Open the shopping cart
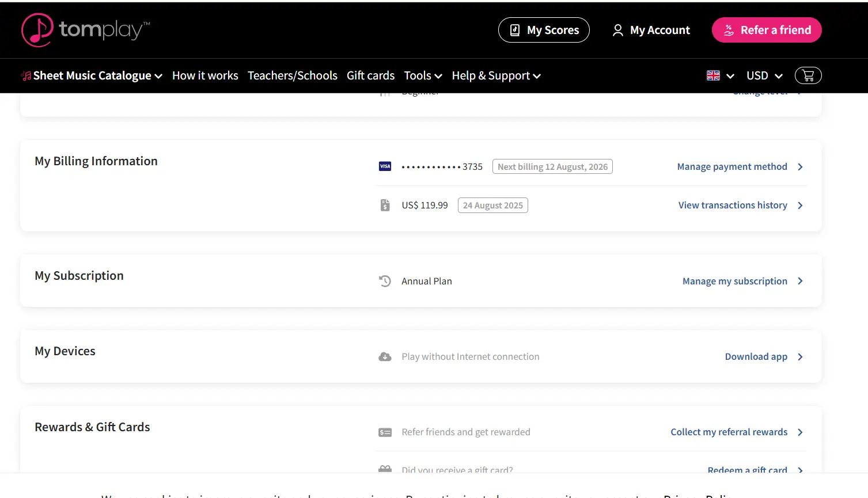 808,75
